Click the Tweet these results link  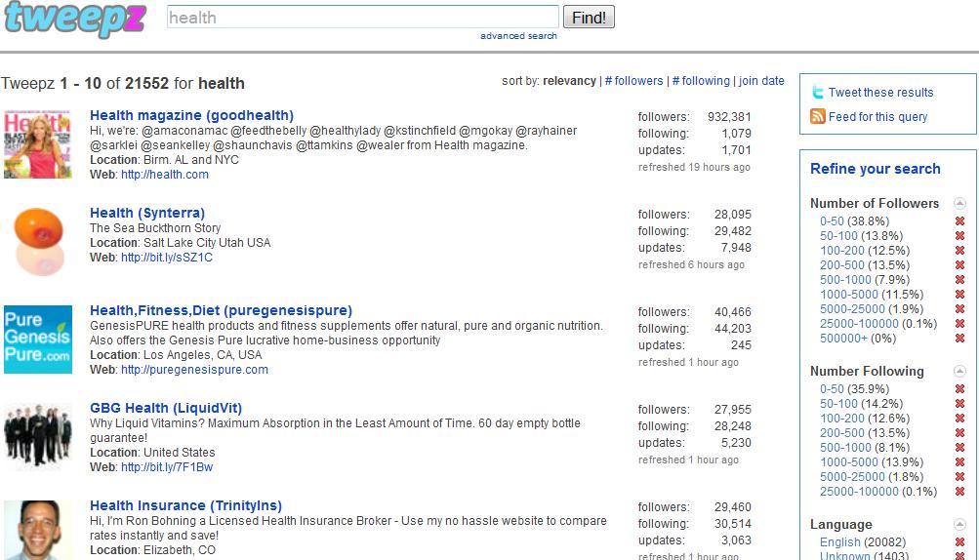[880, 93]
